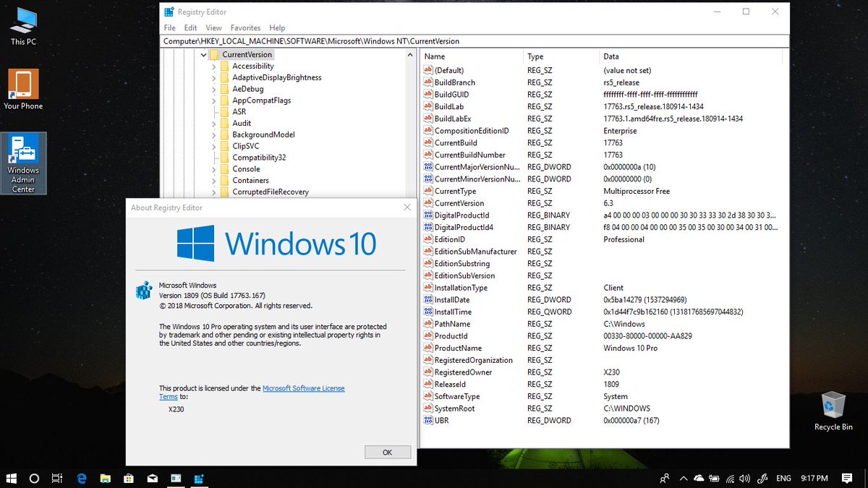This screenshot has height=488, width=868.
Task: Click the data cell 00330-80000-00000-AA829
Action: click(x=647, y=336)
